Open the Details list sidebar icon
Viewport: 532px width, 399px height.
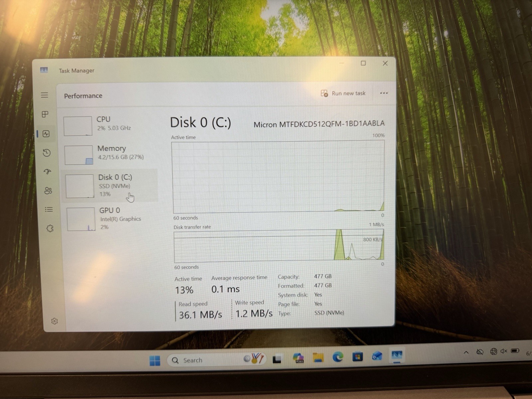pos(49,209)
